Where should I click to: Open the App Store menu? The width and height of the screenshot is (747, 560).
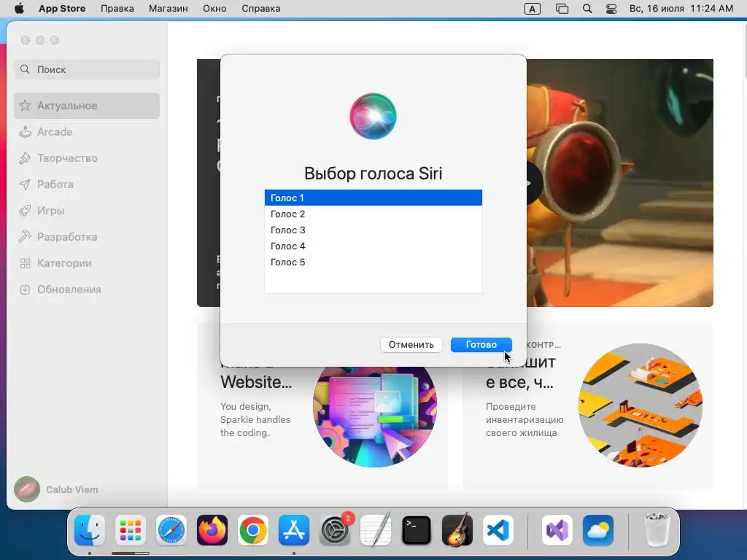(62, 9)
